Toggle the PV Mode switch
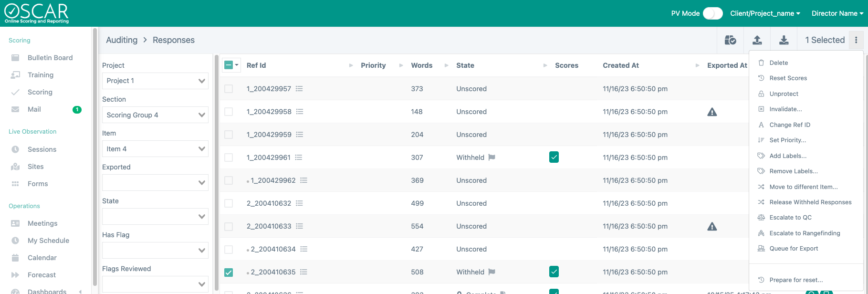This screenshot has height=294, width=868. tap(712, 13)
